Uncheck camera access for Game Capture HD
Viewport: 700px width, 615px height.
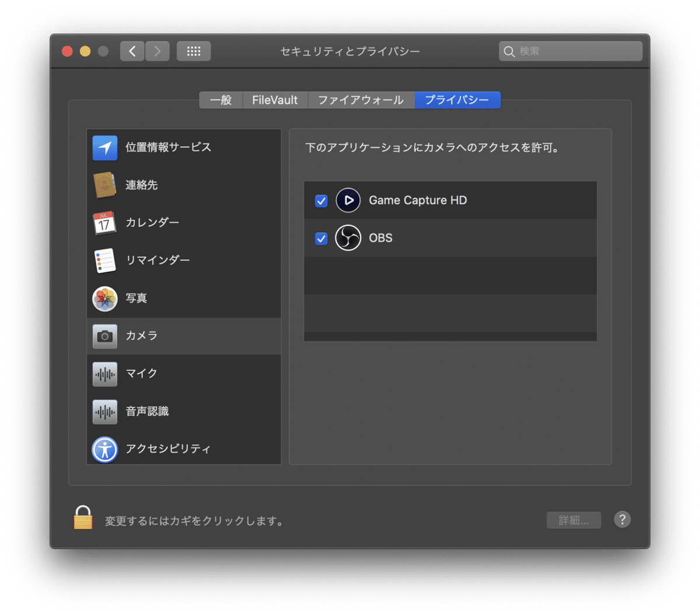[x=321, y=200]
